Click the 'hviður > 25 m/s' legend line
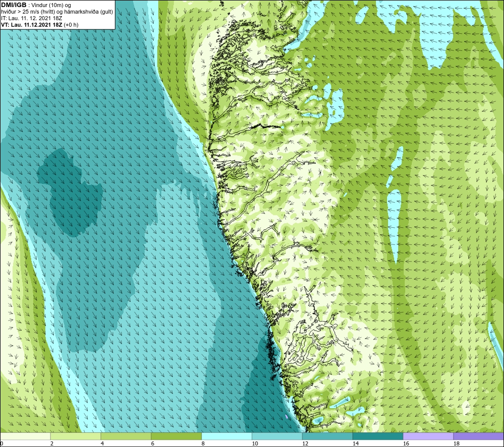This screenshot has width=504, height=447. 57,12
